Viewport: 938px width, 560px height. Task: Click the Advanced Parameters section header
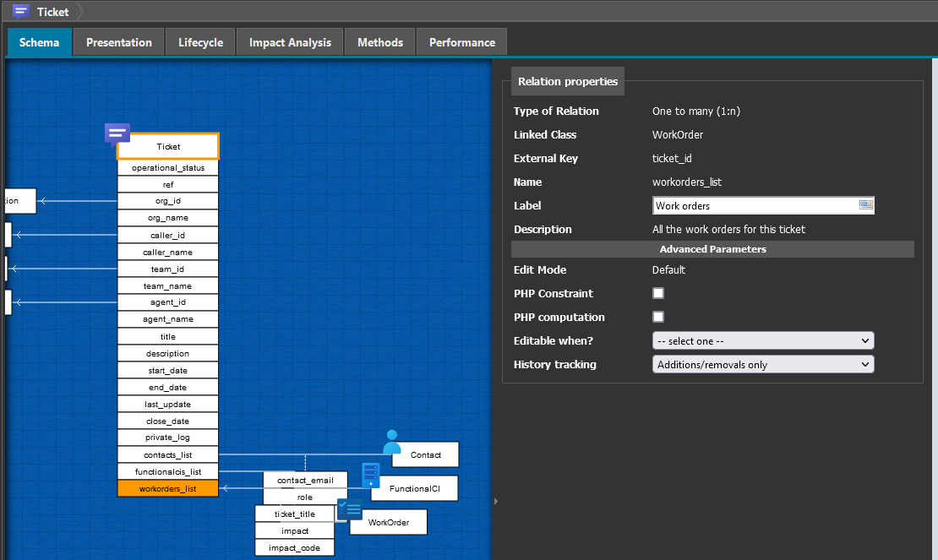tap(712, 249)
